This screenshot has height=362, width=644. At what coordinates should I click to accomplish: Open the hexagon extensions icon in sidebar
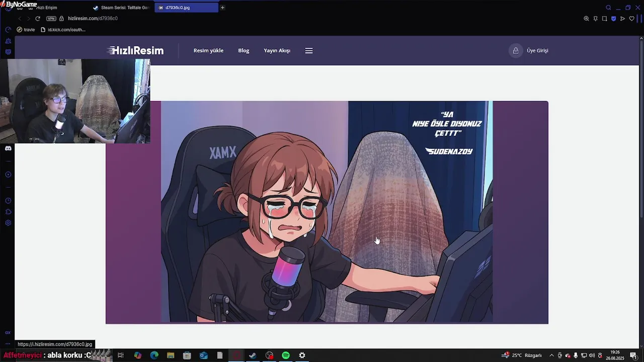[x=8, y=212]
